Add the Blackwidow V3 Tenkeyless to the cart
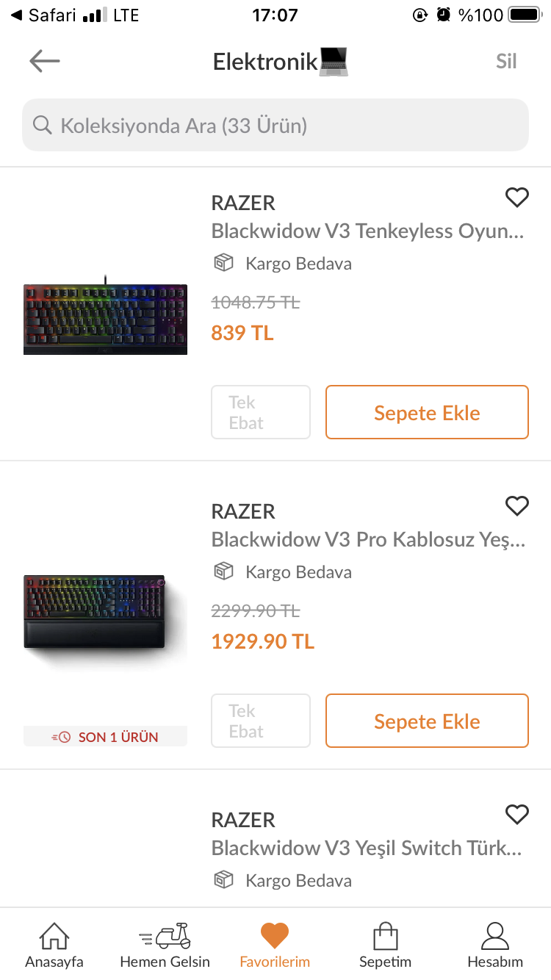 coord(427,413)
